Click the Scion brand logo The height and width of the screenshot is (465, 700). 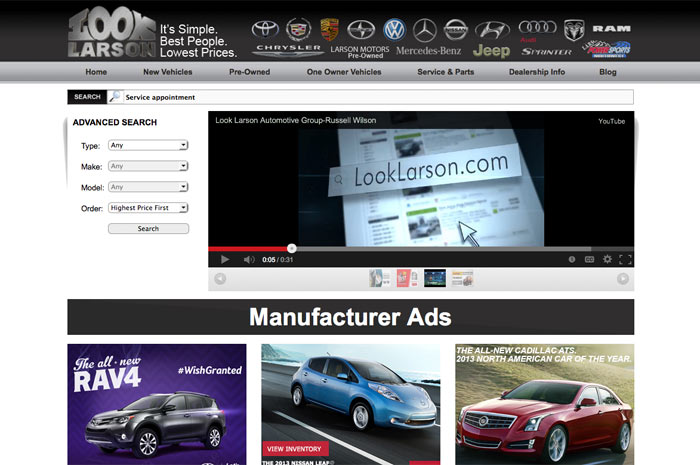(x=361, y=30)
